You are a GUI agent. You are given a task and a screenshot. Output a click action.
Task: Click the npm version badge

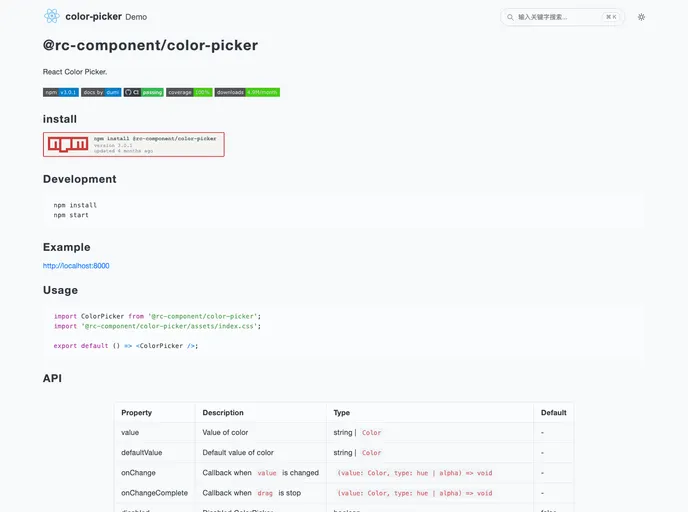pyautogui.click(x=61, y=92)
